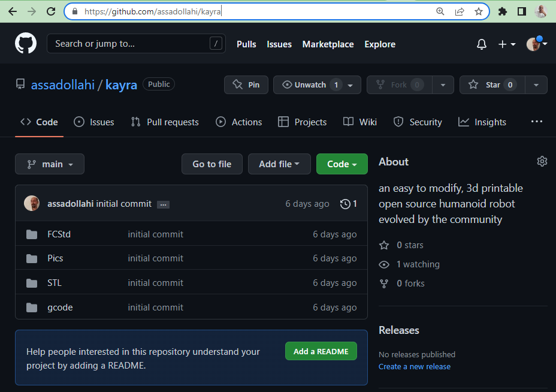556x392 pixels.
Task: Open the Issues tab
Action: tap(94, 122)
